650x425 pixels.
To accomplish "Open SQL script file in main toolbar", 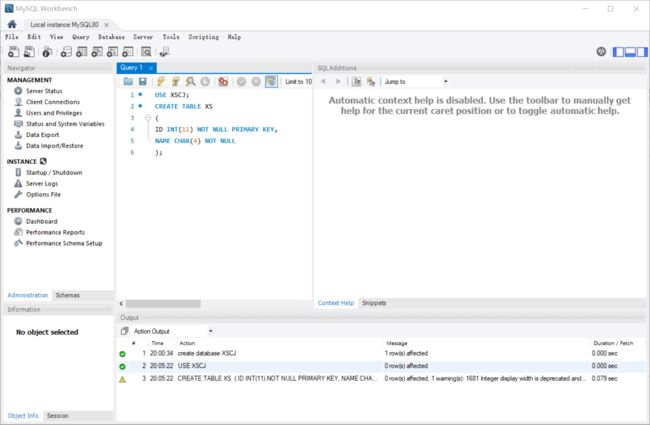I will coord(29,52).
